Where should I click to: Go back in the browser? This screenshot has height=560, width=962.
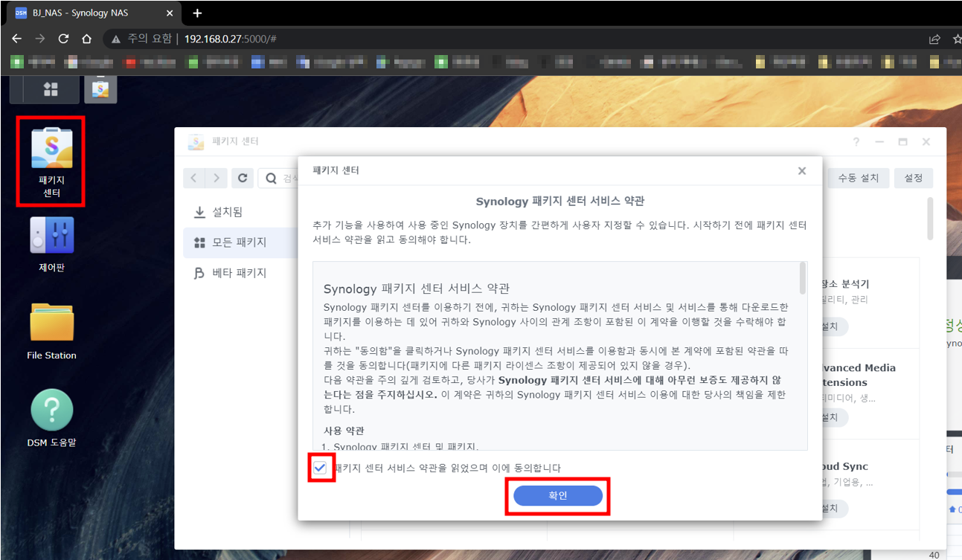pos(17,39)
